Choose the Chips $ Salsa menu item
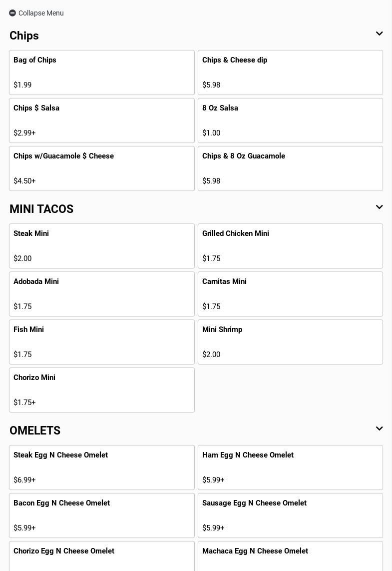This screenshot has height=571, width=392. tap(102, 120)
